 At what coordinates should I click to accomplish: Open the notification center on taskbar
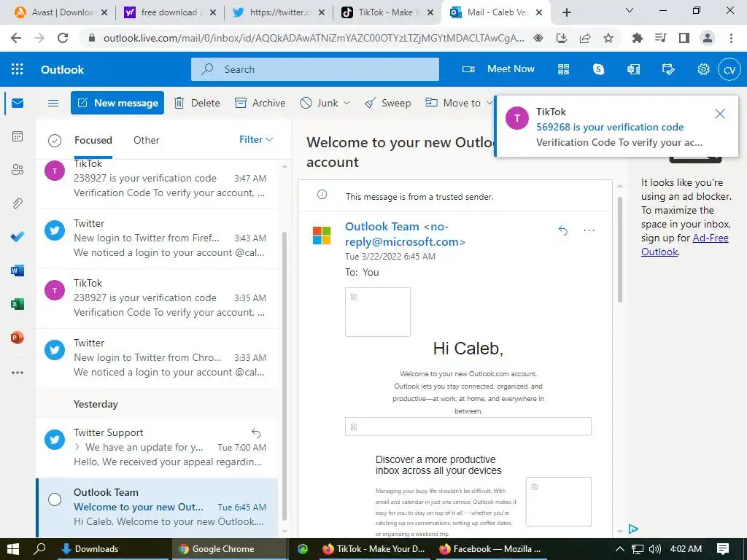(x=723, y=549)
